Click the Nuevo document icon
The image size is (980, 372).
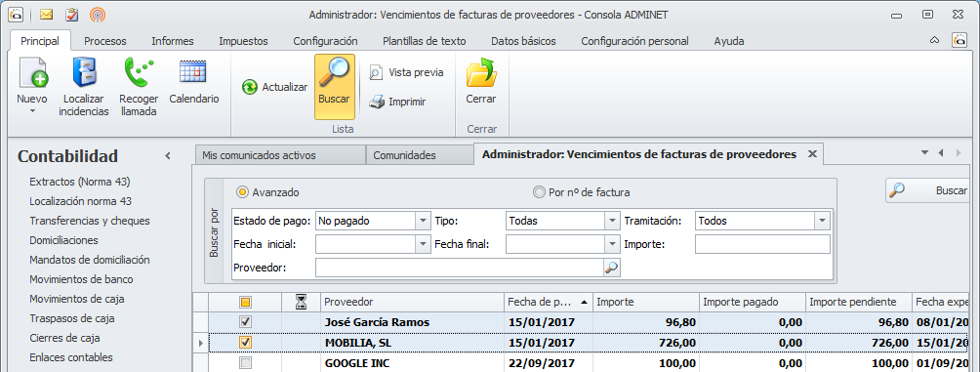[32, 72]
